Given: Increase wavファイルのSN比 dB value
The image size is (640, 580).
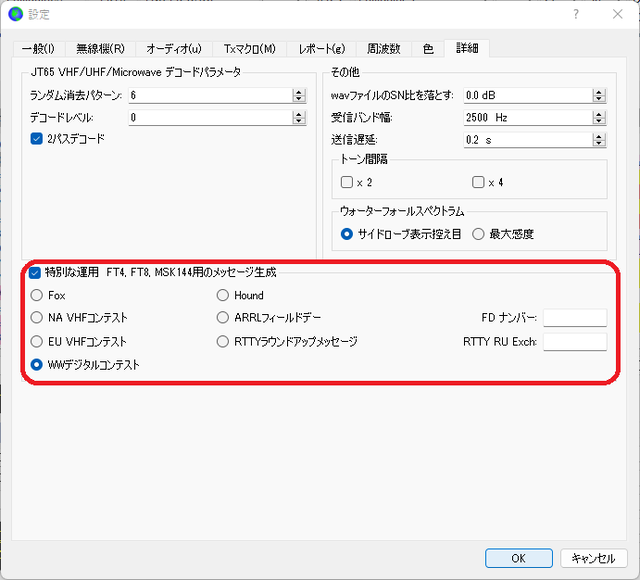Looking at the screenshot, I should click(x=599, y=92).
